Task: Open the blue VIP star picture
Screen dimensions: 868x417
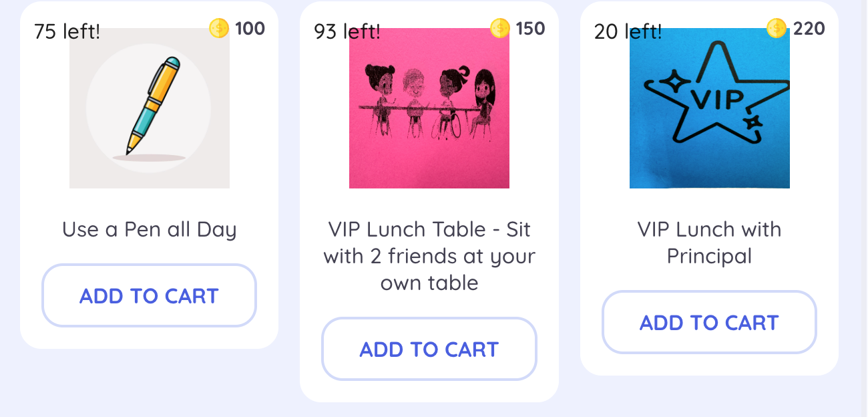Action: pyautogui.click(x=710, y=108)
